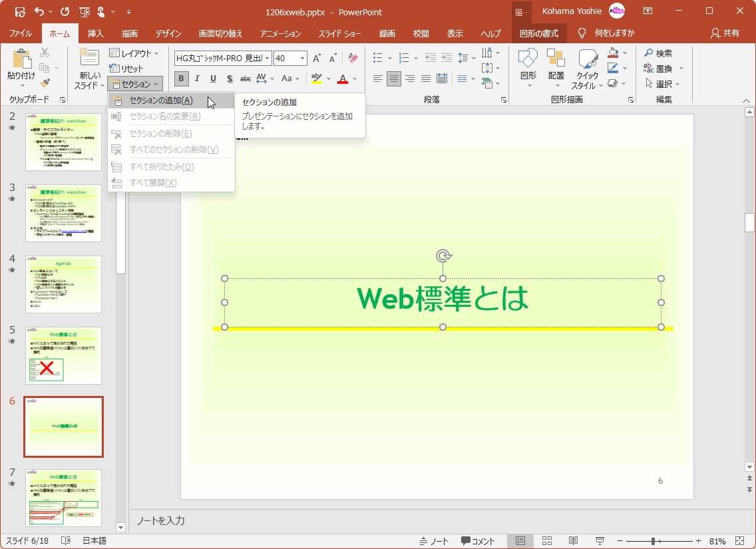This screenshot has height=549, width=756.
Task: Click the Reset (リセット) button
Action: tap(126, 69)
